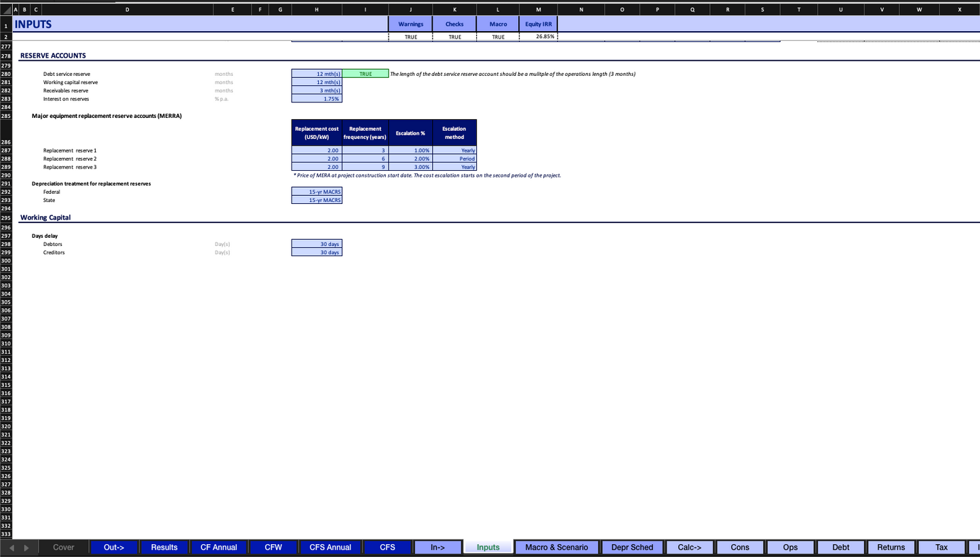Image resolution: width=980 pixels, height=557 pixels.
Task: Open the Results sheet tab
Action: 164,548
